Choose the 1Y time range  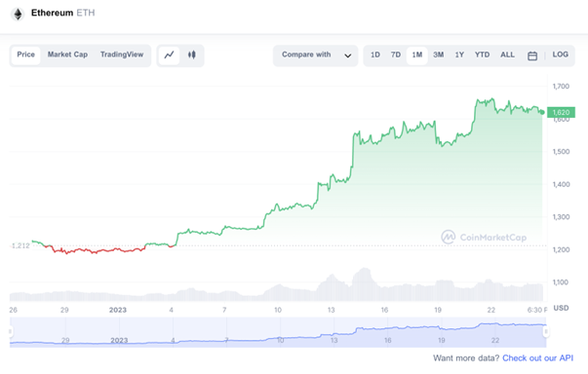(x=459, y=56)
